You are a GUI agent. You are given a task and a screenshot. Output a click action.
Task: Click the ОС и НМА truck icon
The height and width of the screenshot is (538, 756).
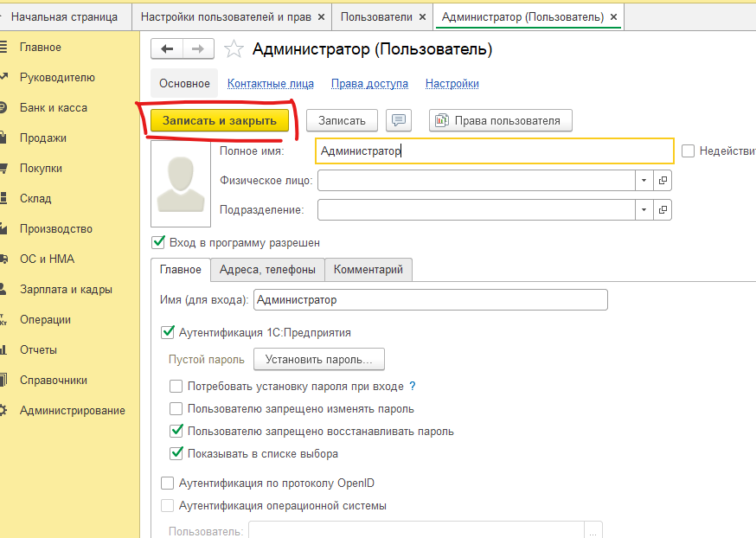[x=3, y=259]
